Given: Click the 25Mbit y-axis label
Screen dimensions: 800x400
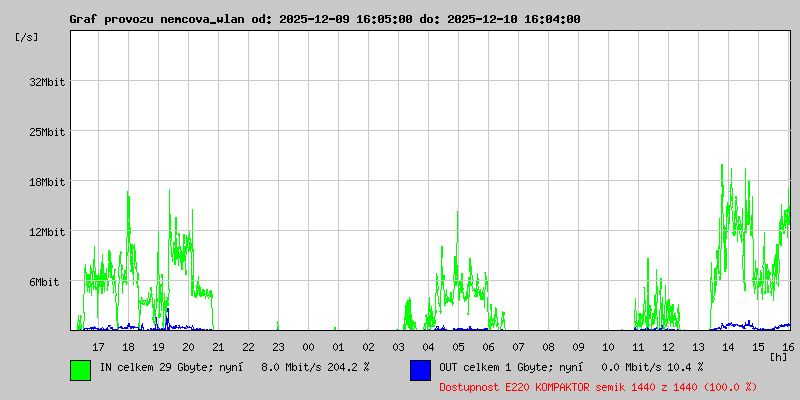Looking at the screenshot, I should click(47, 132).
